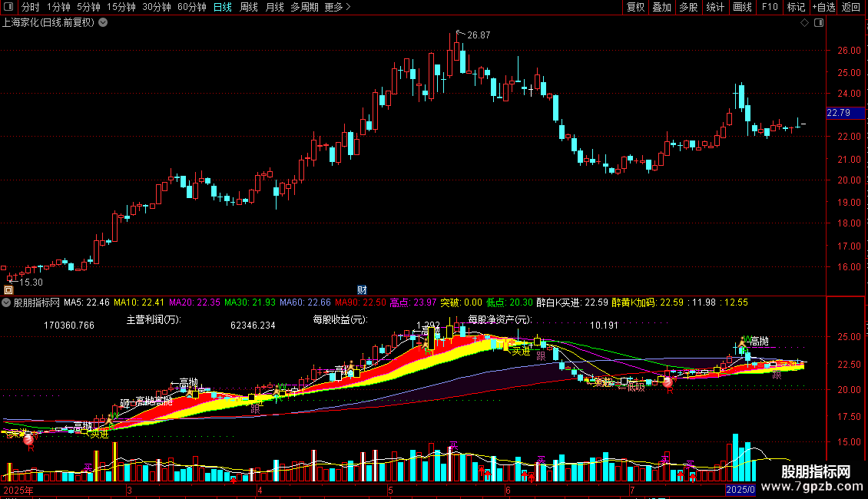
Task: Select the 5分钟 period tab
Action: click(x=88, y=7)
